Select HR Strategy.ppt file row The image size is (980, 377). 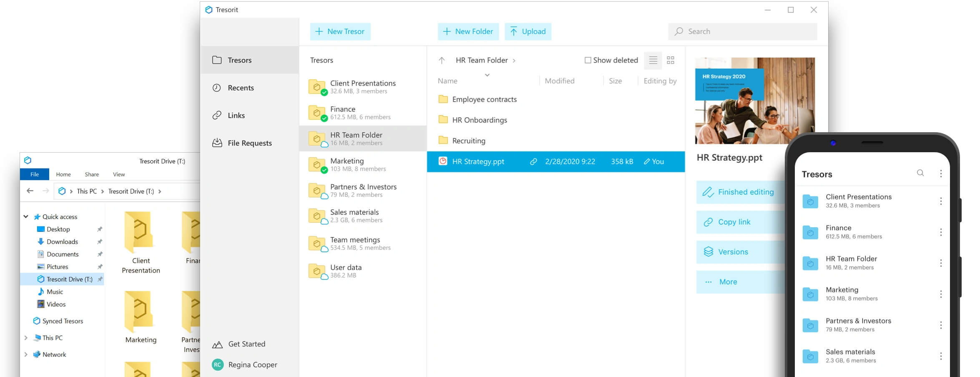coord(556,162)
